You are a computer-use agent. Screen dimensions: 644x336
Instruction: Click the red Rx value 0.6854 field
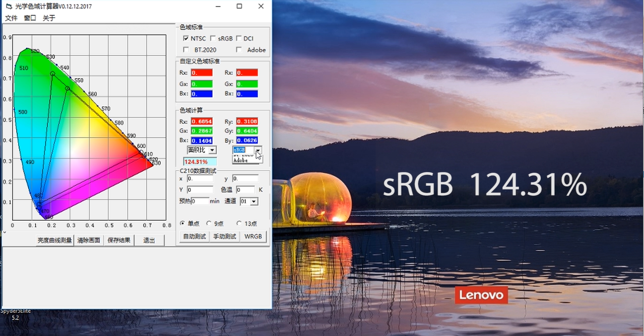point(202,121)
